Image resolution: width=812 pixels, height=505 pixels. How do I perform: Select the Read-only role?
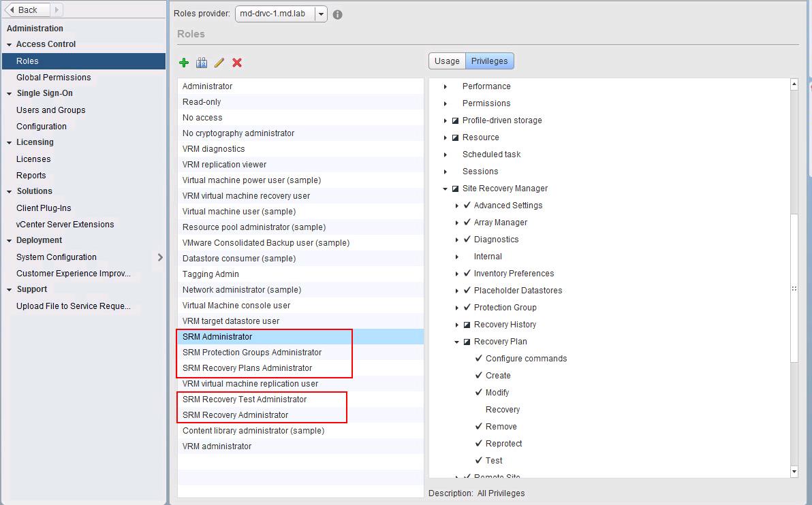click(300, 102)
